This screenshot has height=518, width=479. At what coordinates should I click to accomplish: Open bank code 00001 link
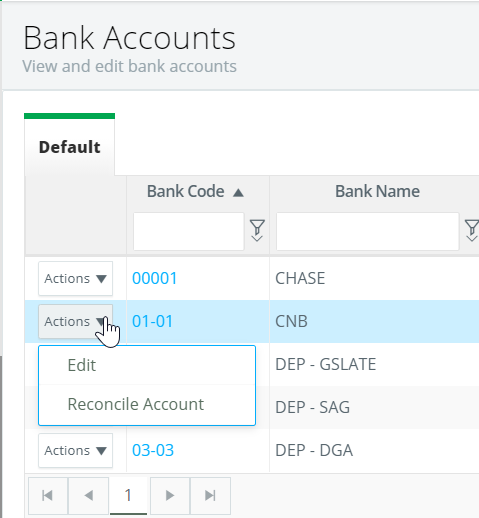155,278
